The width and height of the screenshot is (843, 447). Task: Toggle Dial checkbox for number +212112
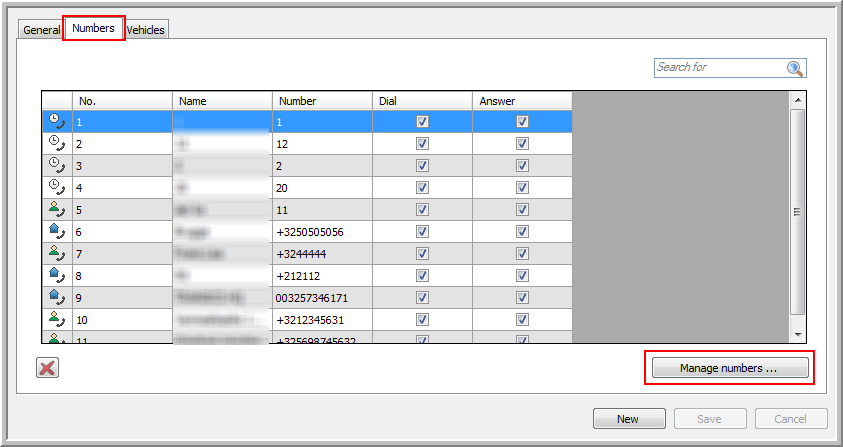point(422,275)
